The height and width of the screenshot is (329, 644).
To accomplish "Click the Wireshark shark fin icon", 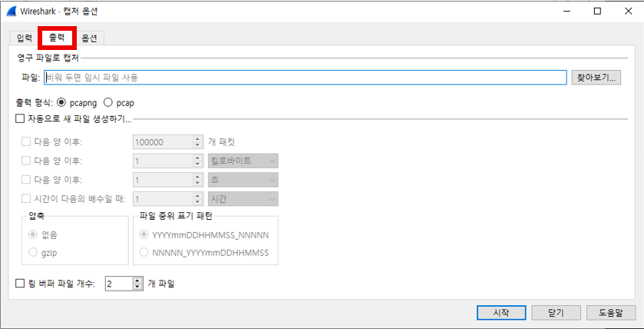I will click(10, 12).
